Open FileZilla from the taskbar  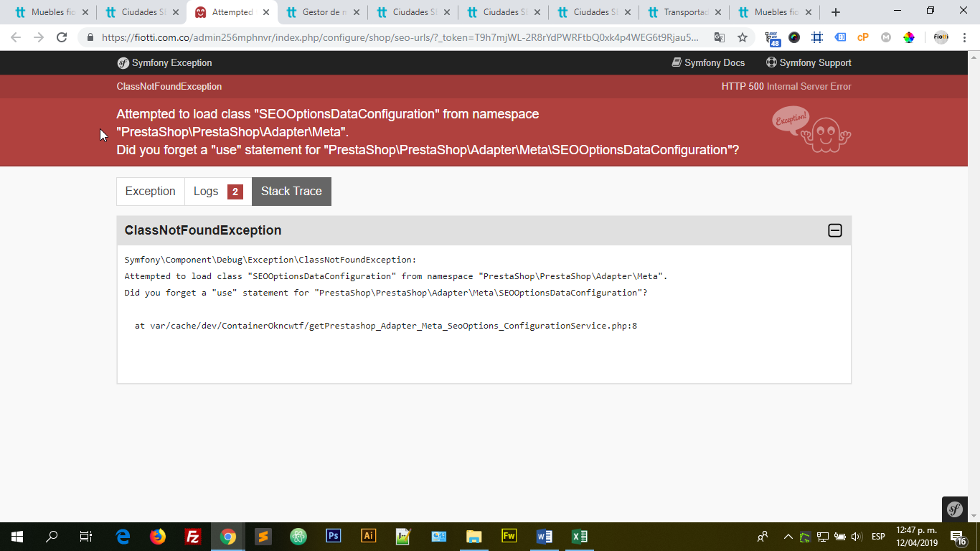tap(192, 537)
